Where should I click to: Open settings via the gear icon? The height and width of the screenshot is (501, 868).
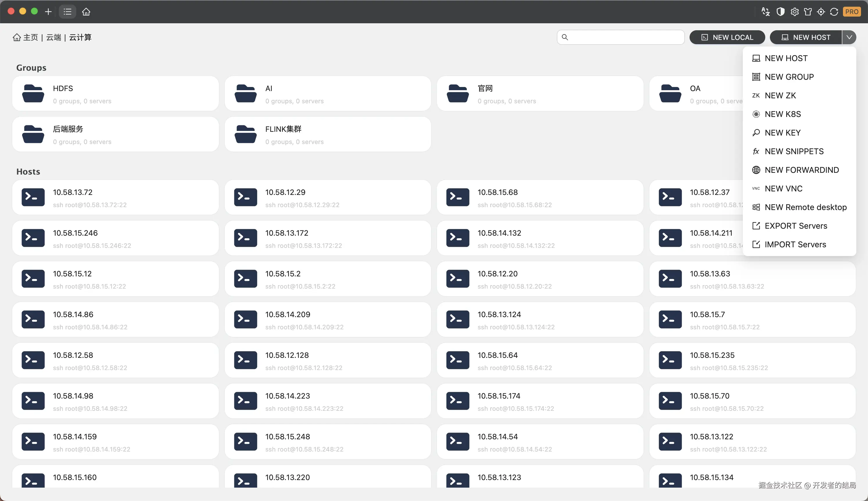point(794,12)
